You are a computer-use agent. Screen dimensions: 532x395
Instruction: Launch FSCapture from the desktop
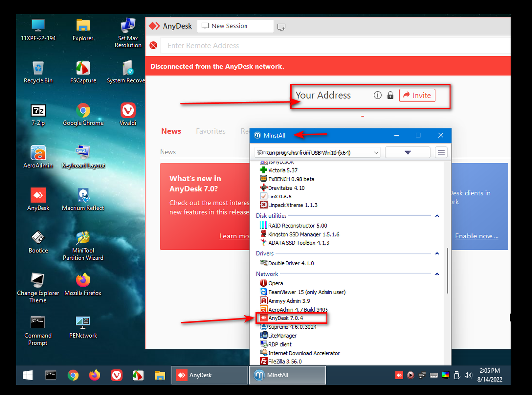83,72
